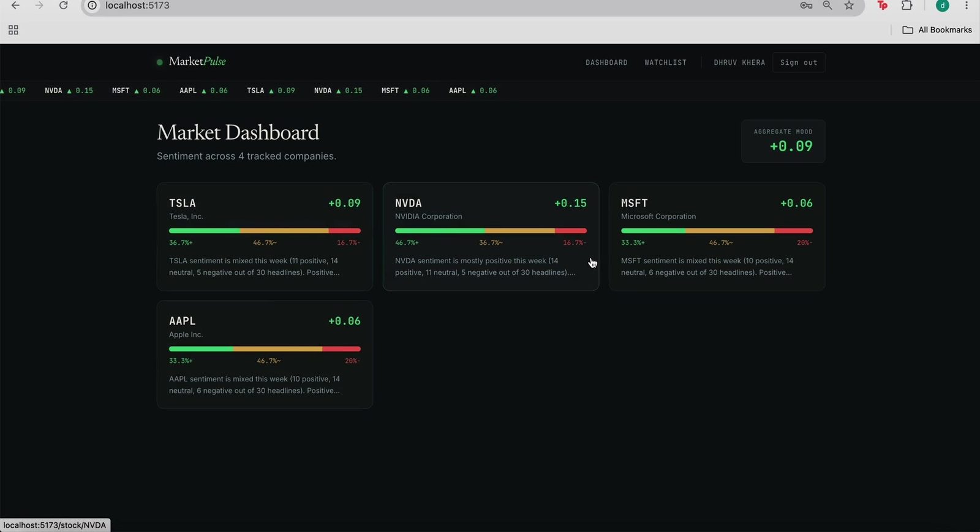Screen dimensions: 980x532
Task: Click 'Sentiment across 4 tracked companies.' text
Action: (x=246, y=156)
